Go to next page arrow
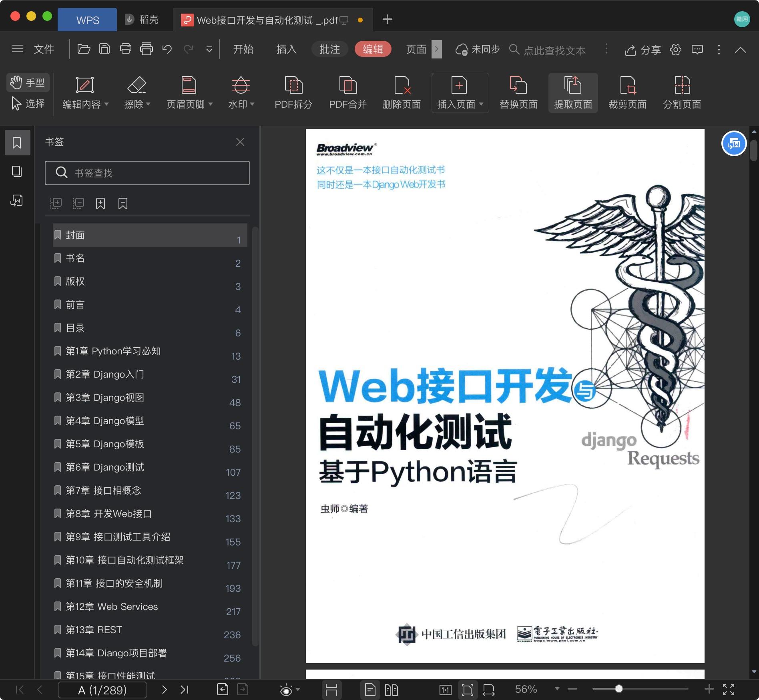The height and width of the screenshot is (700, 759). tap(164, 690)
